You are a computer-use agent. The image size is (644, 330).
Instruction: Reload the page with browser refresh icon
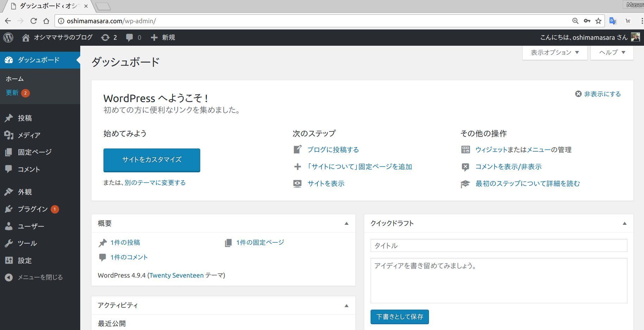coord(33,21)
